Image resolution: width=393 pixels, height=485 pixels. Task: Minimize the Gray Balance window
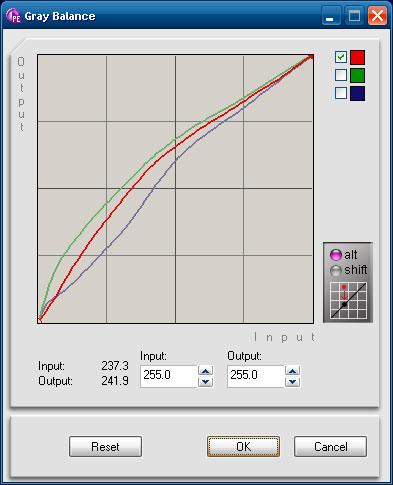(x=331, y=16)
